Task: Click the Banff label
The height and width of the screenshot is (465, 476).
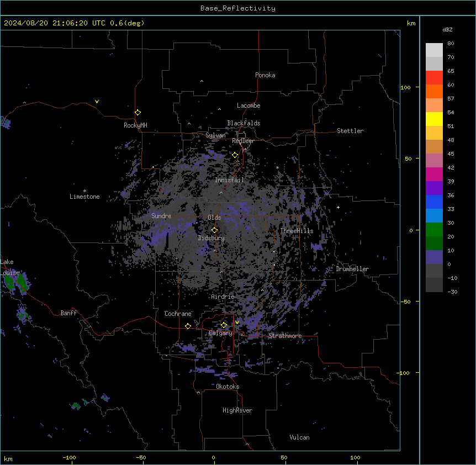Action: [68, 313]
